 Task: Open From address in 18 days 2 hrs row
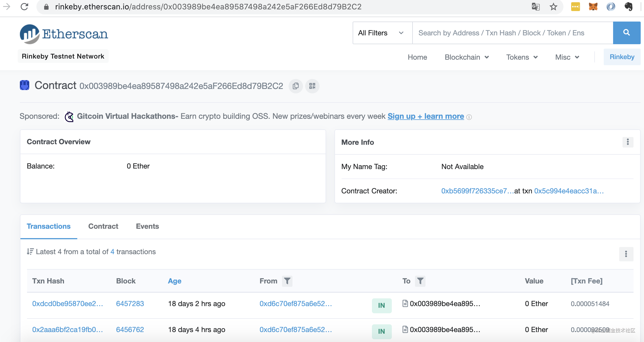[296, 304]
